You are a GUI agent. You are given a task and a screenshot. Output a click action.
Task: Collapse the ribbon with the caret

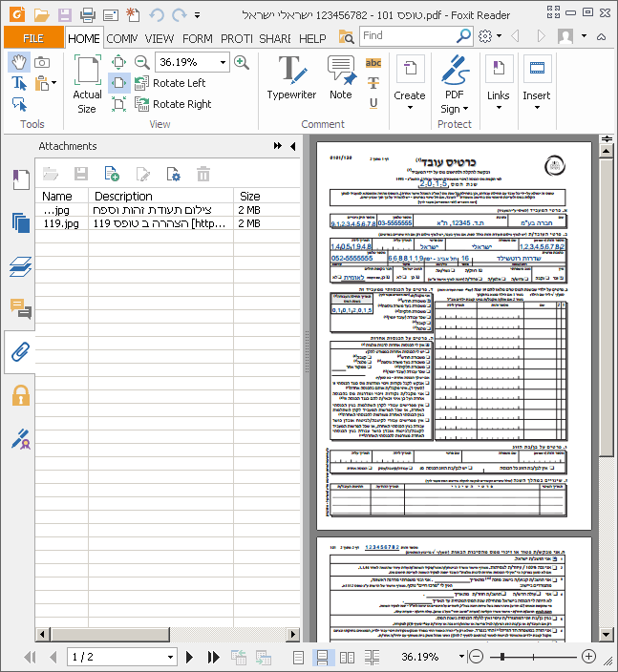tap(601, 36)
